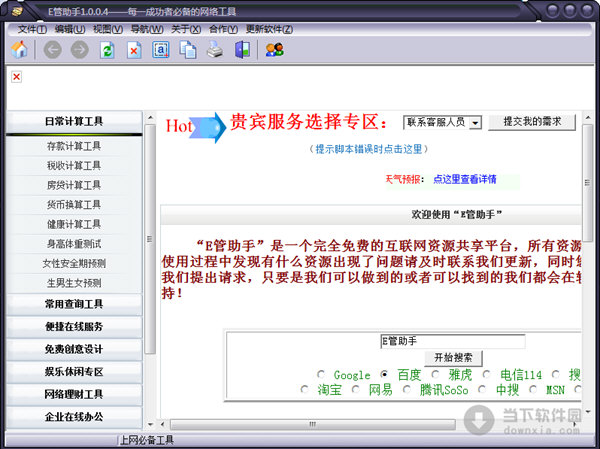The image size is (600, 449).
Task: Click the Home icon in the toolbar
Action: point(18,50)
